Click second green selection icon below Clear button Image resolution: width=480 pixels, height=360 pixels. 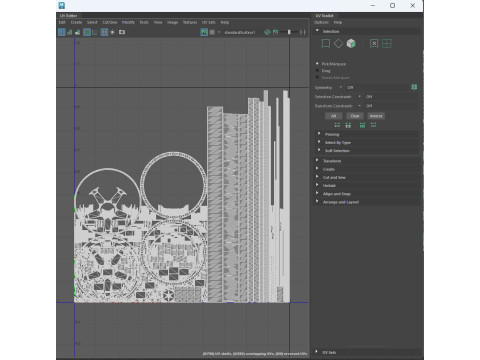click(348, 125)
